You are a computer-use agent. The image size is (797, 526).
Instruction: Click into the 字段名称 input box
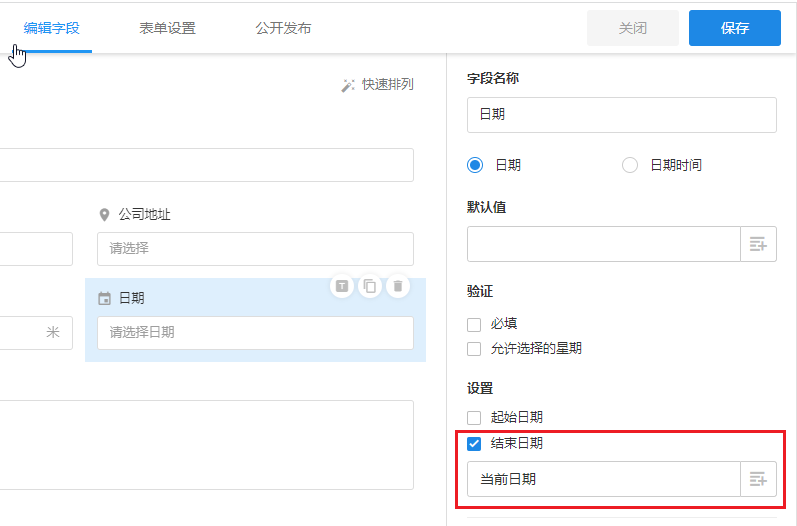621,115
